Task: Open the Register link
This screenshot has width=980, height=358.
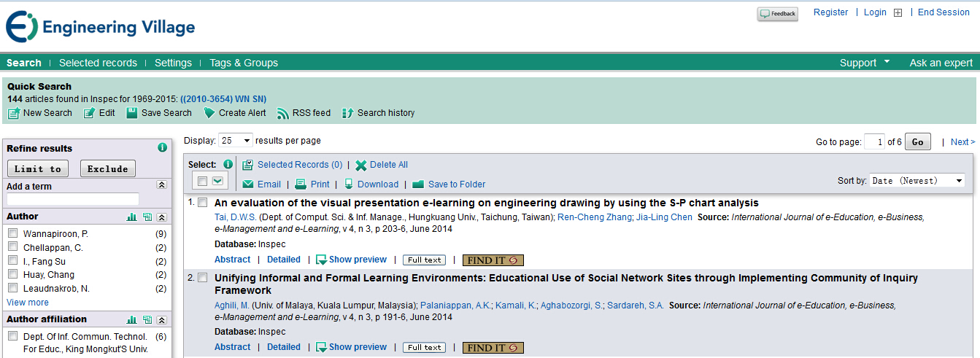Action: click(x=830, y=12)
